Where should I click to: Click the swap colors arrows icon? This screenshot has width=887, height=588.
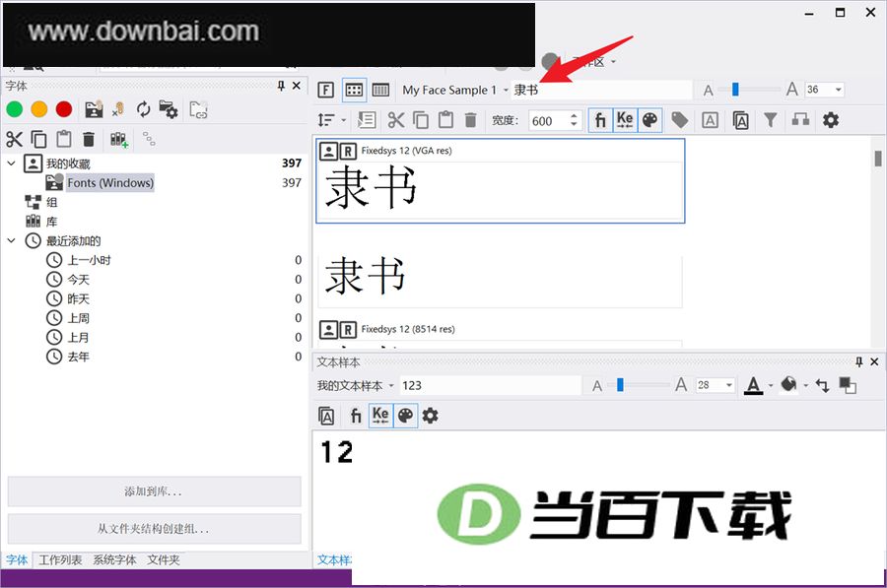pyautogui.click(x=823, y=385)
